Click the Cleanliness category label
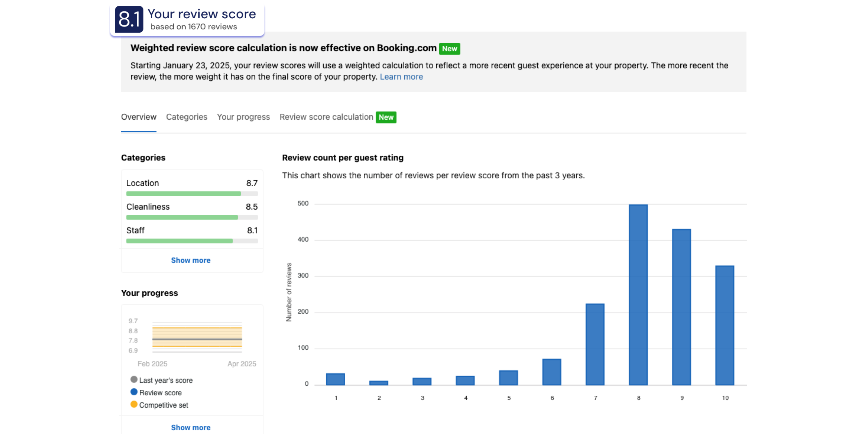The height and width of the screenshot is (434, 868). click(x=148, y=207)
